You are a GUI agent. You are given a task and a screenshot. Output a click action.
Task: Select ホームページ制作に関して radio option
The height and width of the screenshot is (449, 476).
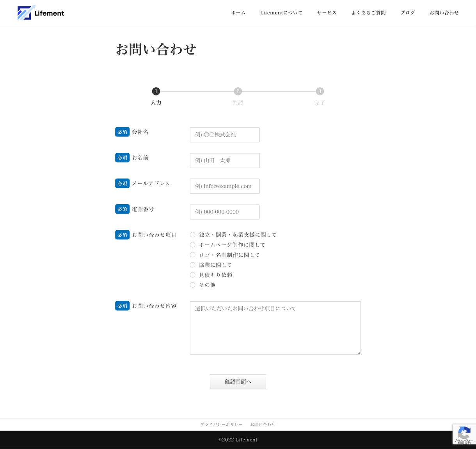[x=192, y=245]
